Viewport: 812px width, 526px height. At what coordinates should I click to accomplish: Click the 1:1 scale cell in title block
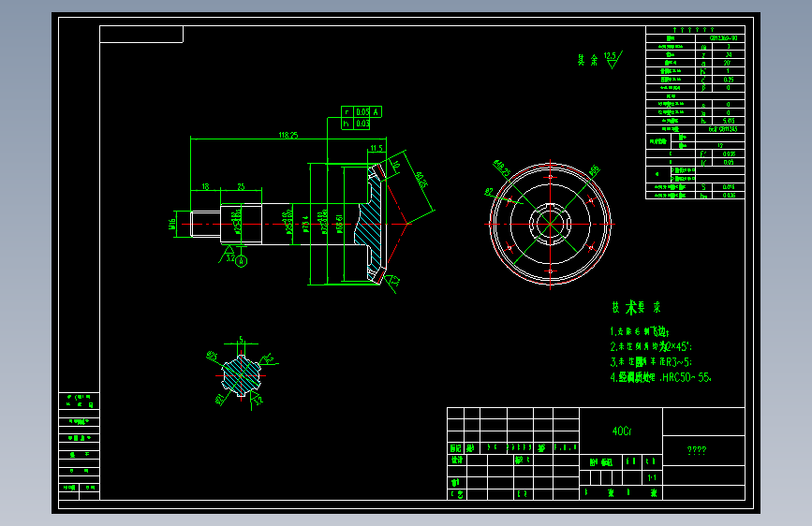(x=652, y=478)
